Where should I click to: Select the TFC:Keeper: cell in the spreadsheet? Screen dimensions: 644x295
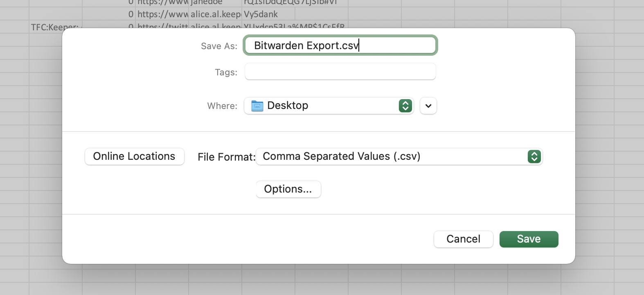coord(55,27)
